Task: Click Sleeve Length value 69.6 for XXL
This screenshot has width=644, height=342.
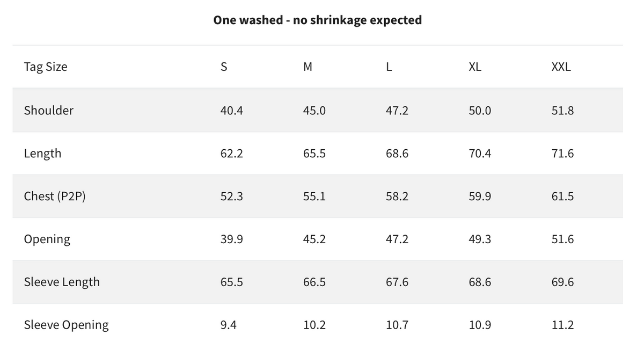Action: point(562,282)
